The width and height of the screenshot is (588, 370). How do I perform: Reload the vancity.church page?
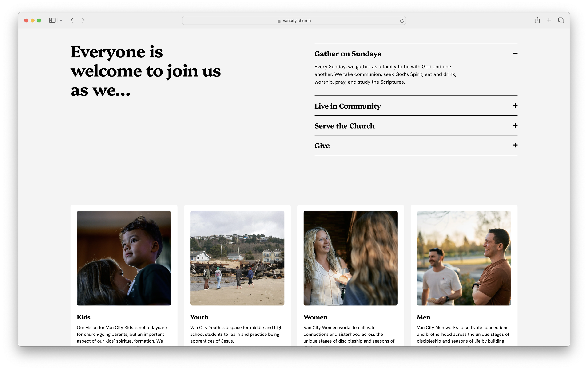(402, 21)
